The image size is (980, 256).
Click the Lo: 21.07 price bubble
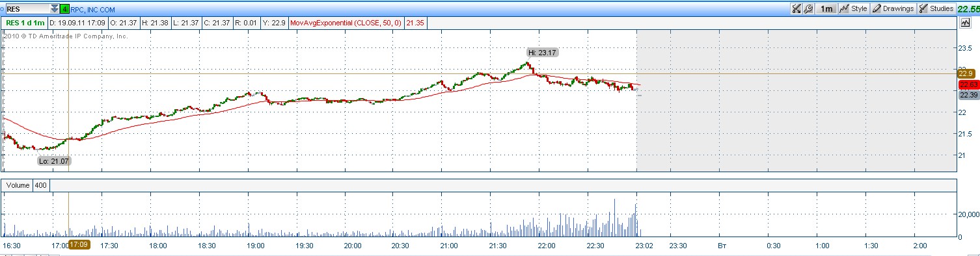click(x=53, y=161)
